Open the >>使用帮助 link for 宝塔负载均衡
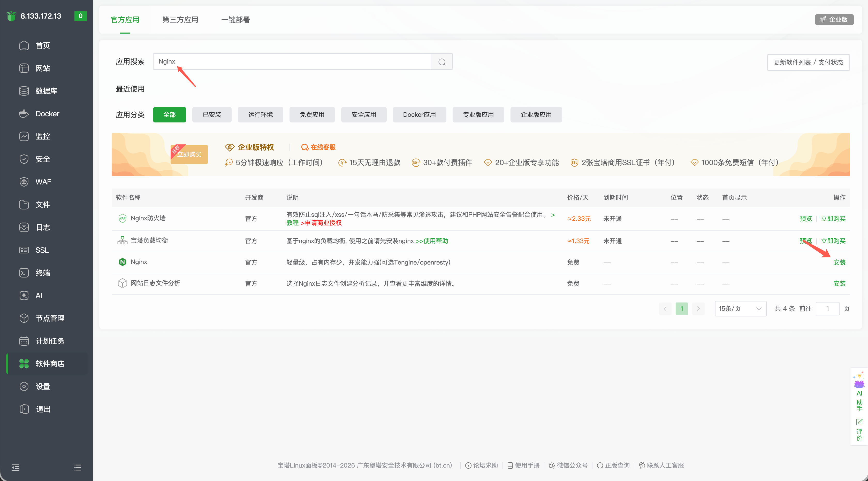 432,241
